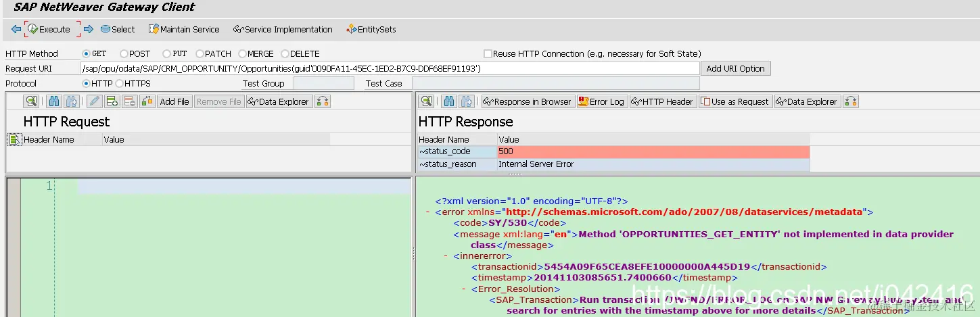Screen dimensions: 980x317
Task: Click the timestamp value in response XML
Action: click(602, 278)
